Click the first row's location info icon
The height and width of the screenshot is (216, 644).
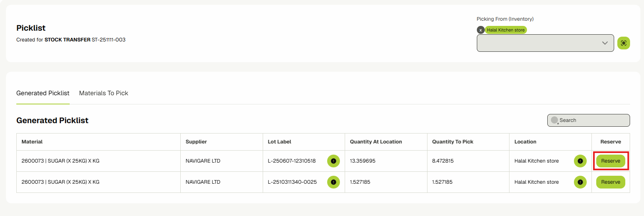click(580, 161)
